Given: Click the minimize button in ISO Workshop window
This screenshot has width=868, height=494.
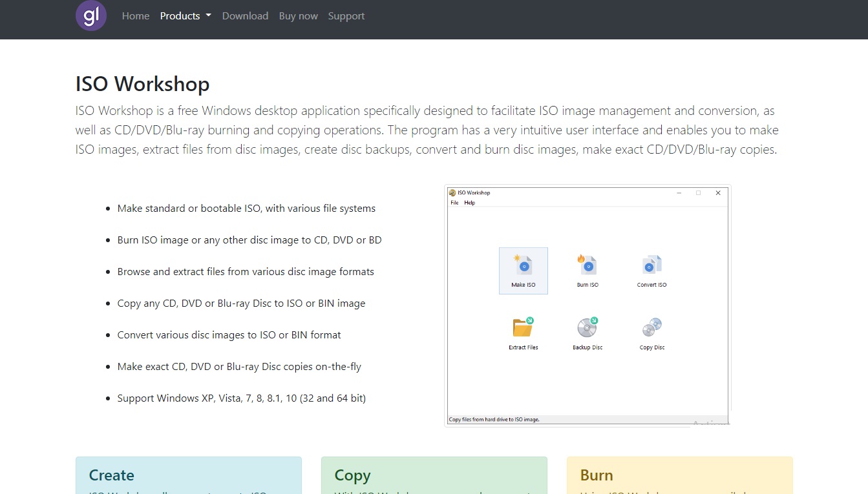Looking at the screenshot, I should tap(679, 192).
